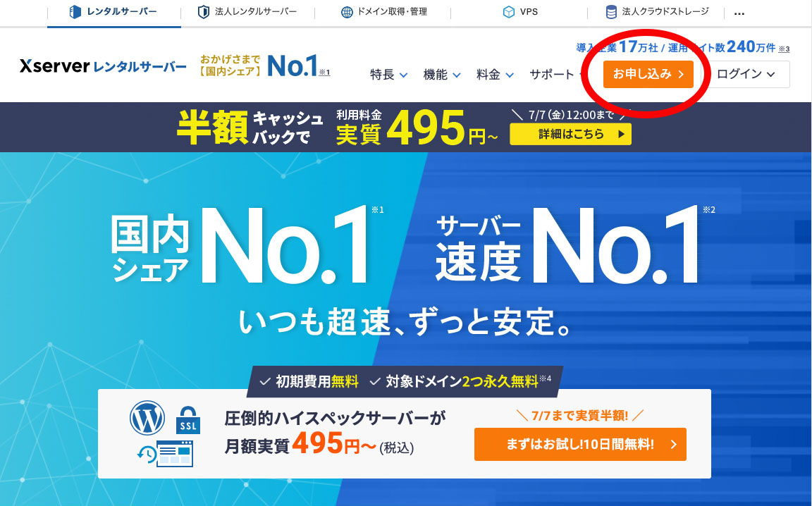Click the レンタルサーバー building icon
Viewport: 812px width, 506px height.
75,11
